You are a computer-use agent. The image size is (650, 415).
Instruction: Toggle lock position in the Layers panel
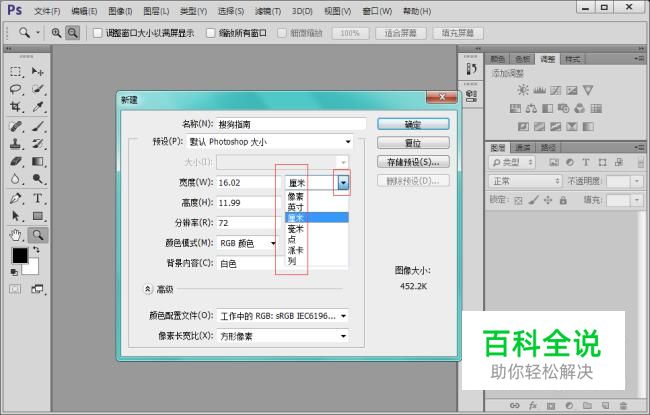click(548, 201)
